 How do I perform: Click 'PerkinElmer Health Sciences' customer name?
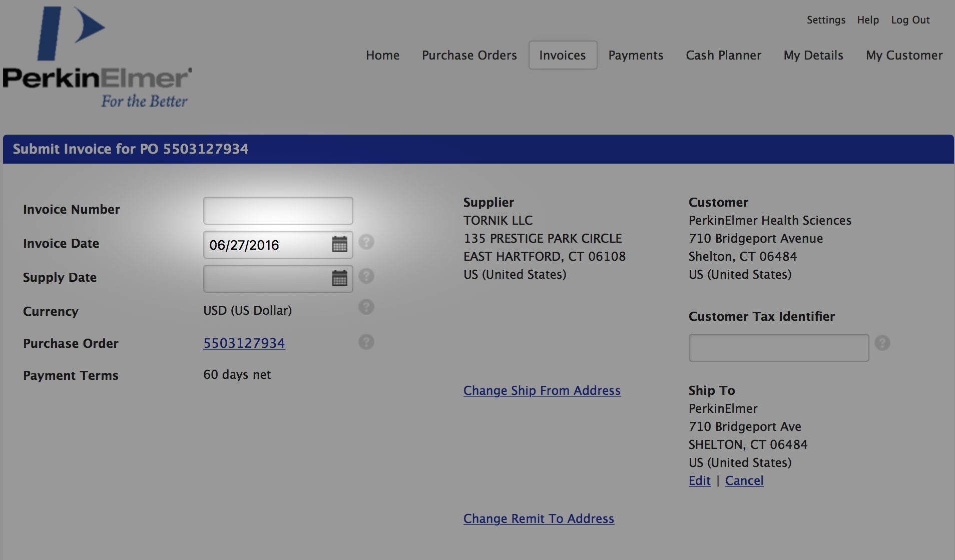770,220
